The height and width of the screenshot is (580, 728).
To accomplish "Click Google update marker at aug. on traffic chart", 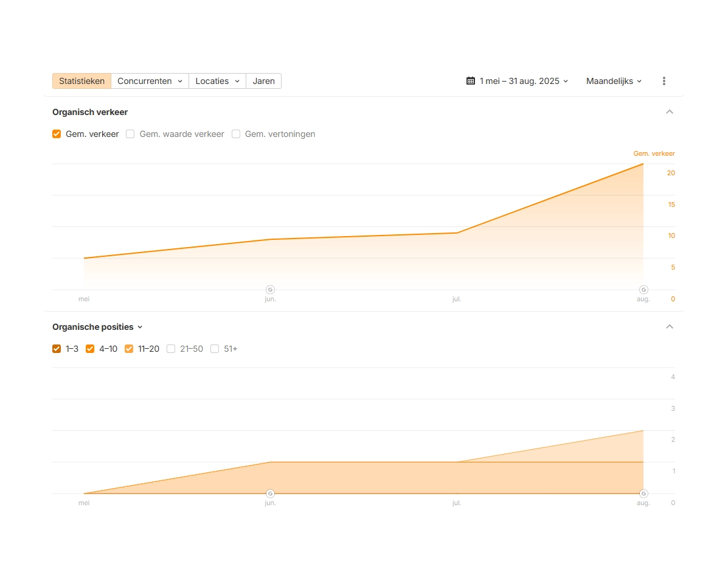I will [643, 290].
